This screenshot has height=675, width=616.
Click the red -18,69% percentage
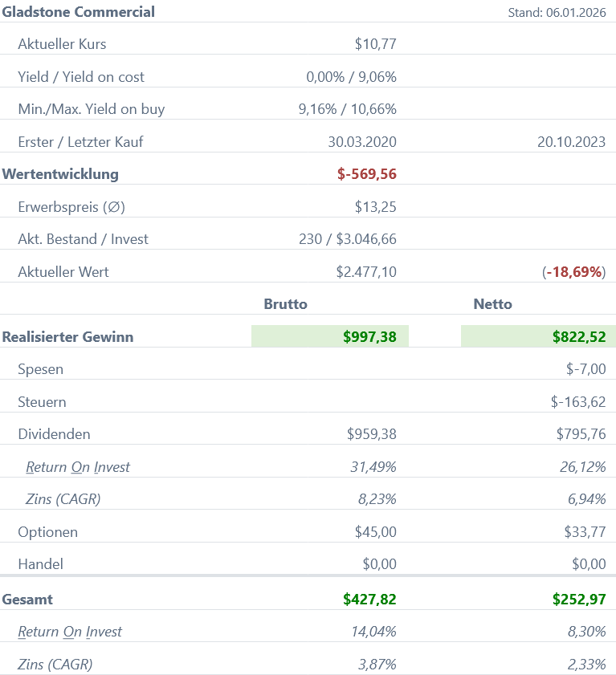point(574,272)
